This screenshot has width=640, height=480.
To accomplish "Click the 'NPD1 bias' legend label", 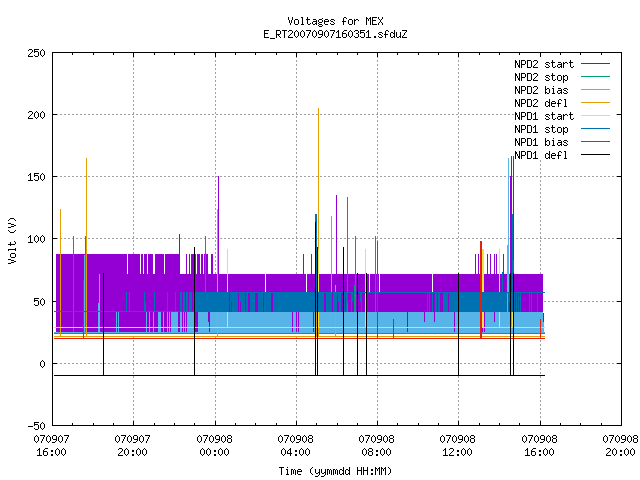I will click(x=541, y=142).
